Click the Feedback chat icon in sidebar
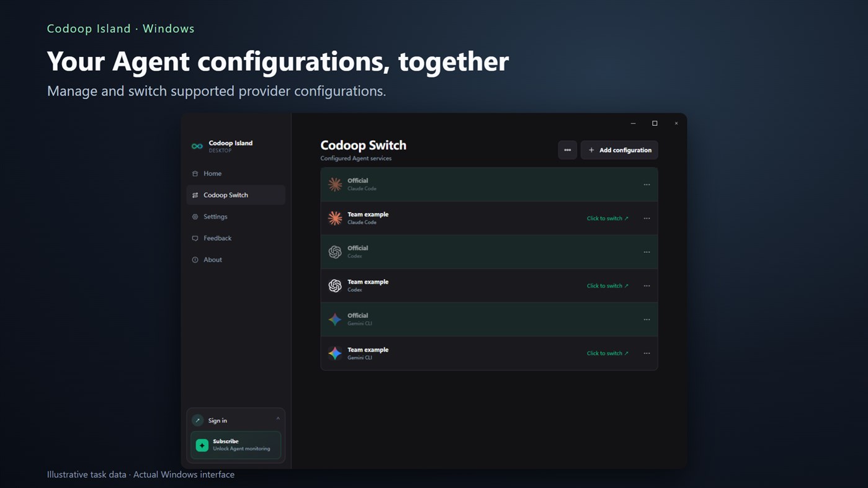This screenshot has width=868, height=488. tap(195, 238)
